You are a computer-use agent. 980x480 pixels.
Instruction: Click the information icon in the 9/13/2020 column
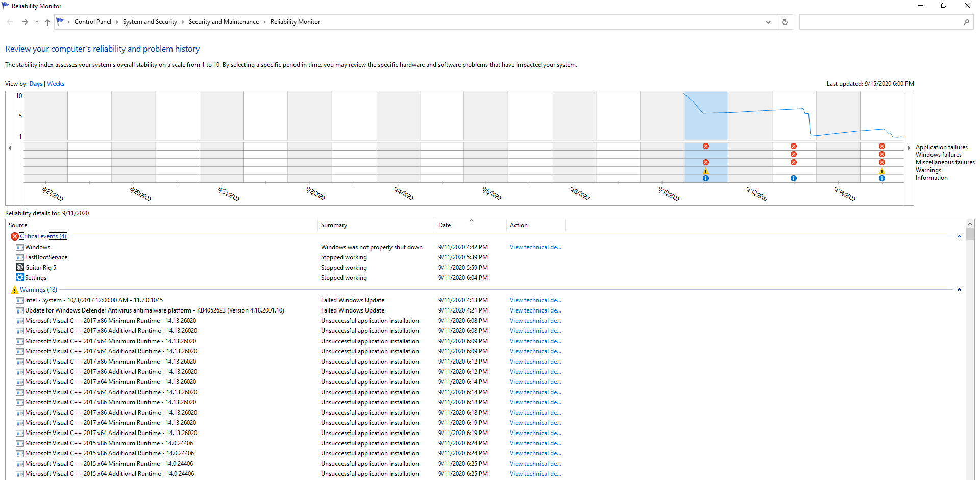(794, 178)
